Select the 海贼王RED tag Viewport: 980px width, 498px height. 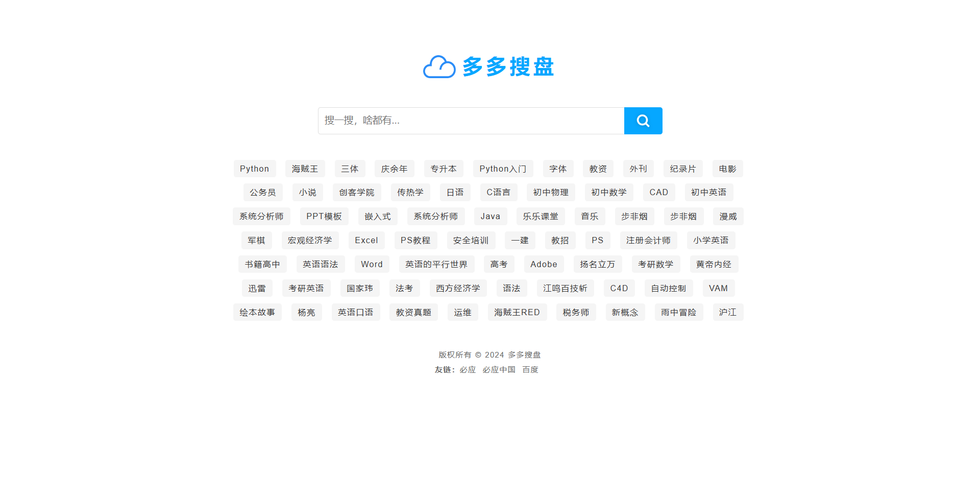tap(517, 312)
